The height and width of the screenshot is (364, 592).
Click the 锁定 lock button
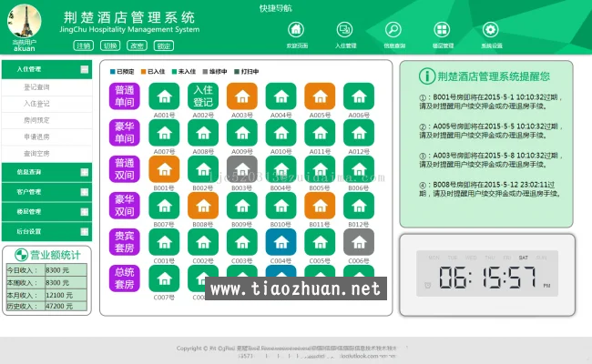[x=164, y=45]
